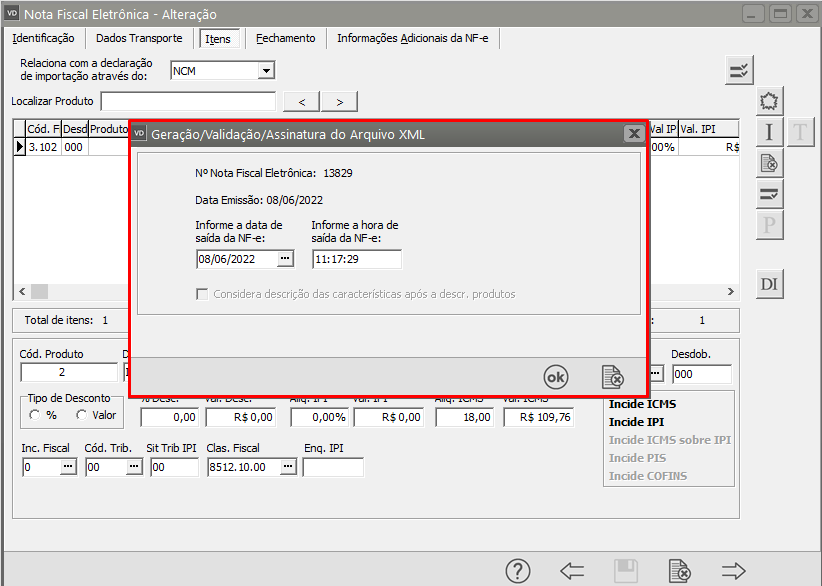Open the NCM dropdown list
This screenshot has height=586, width=822.
(266, 71)
